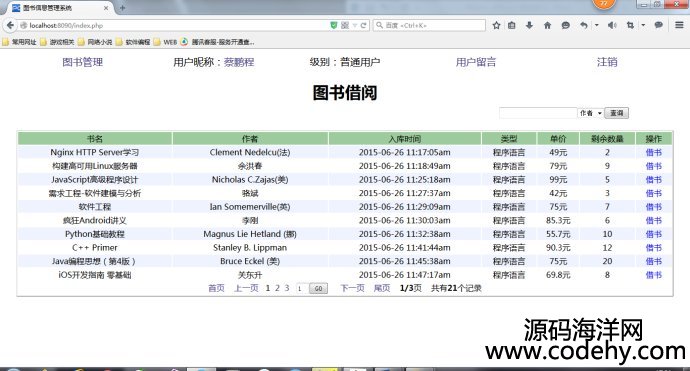Image resolution: width=690 pixels, height=371 pixels.
Task: Click the undo arrow toolbar icon
Action: click(584, 26)
